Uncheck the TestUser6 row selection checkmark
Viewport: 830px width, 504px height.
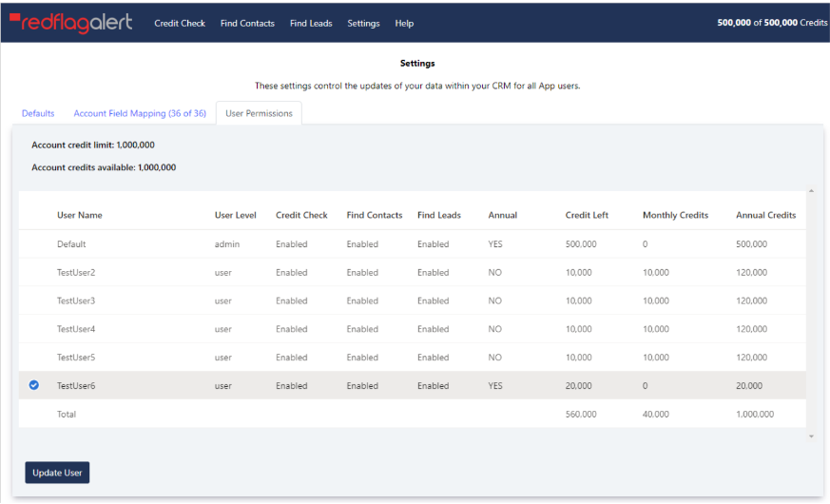[x=34, y=385]
